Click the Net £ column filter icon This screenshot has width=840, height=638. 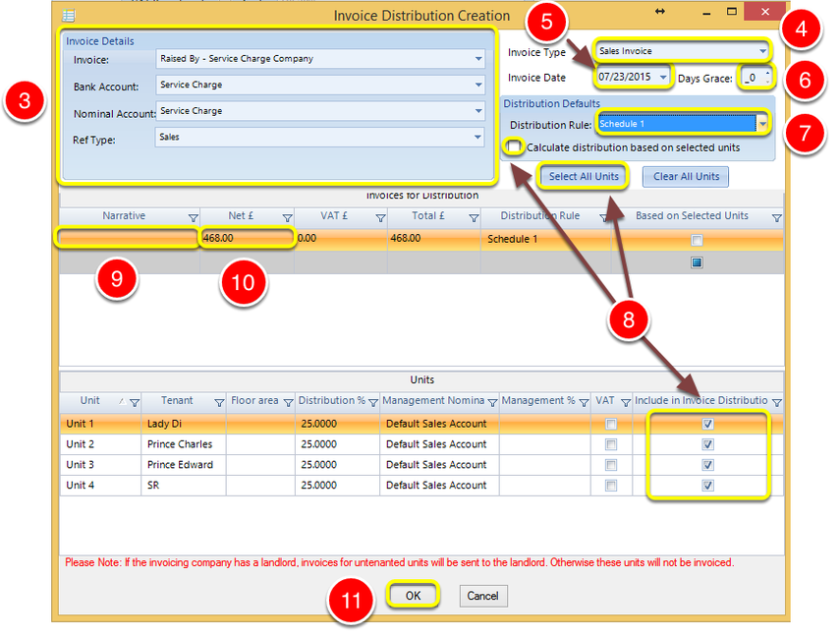point(288,218)
